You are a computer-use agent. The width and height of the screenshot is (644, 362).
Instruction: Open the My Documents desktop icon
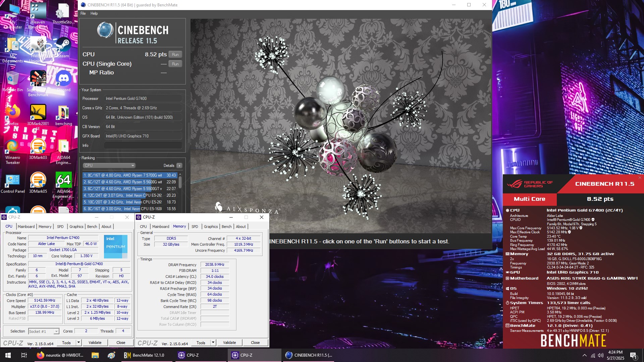12,50
